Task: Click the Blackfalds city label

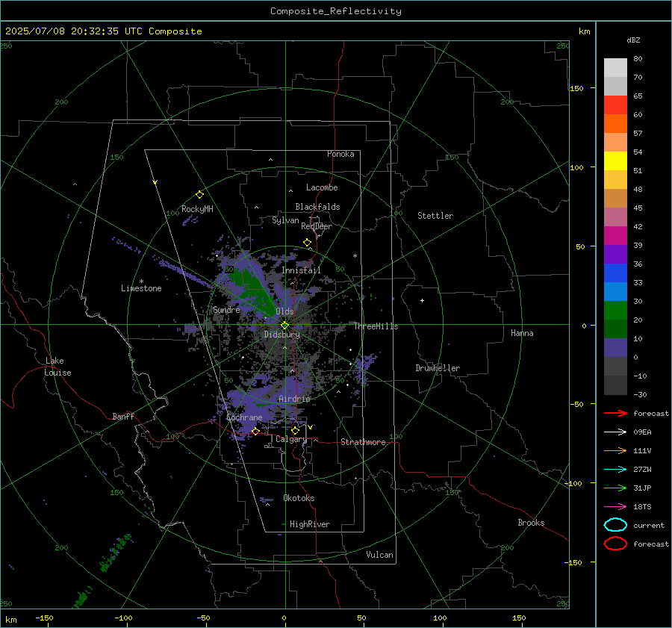Action: [317, 207]
